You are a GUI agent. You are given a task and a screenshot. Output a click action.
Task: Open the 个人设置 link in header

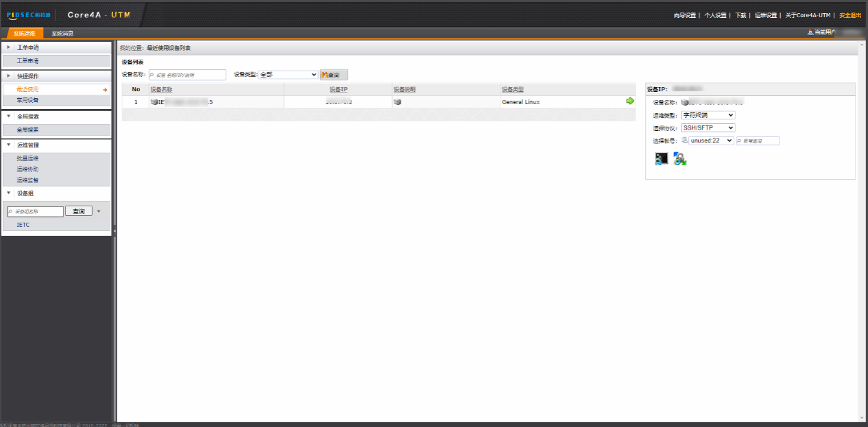715,15
